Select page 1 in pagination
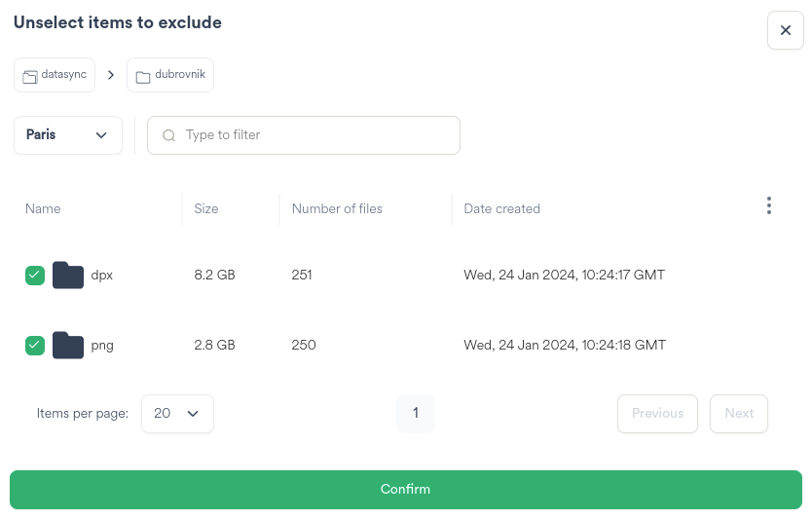The width and height of the screenshot is (812, 518). click(416, 414)
